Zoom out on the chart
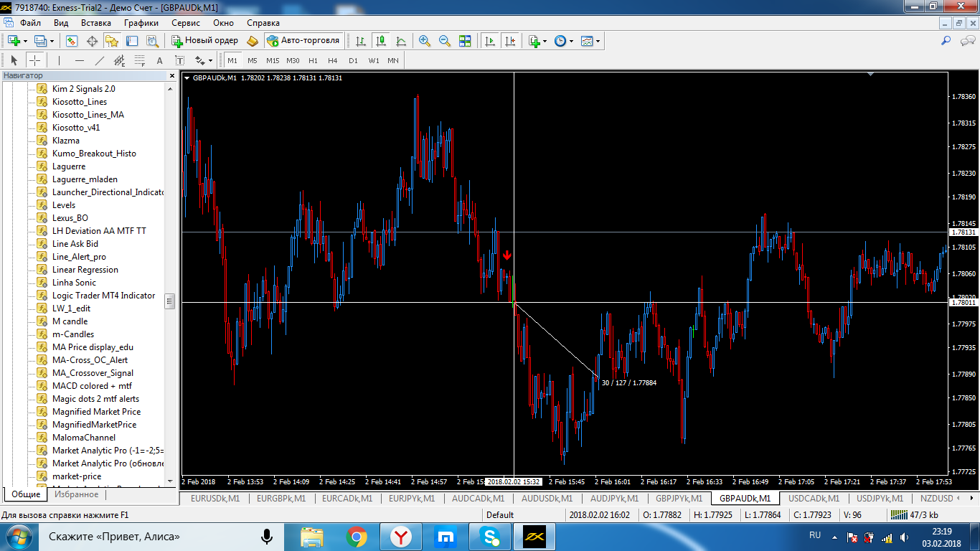 tap(445, 41)
